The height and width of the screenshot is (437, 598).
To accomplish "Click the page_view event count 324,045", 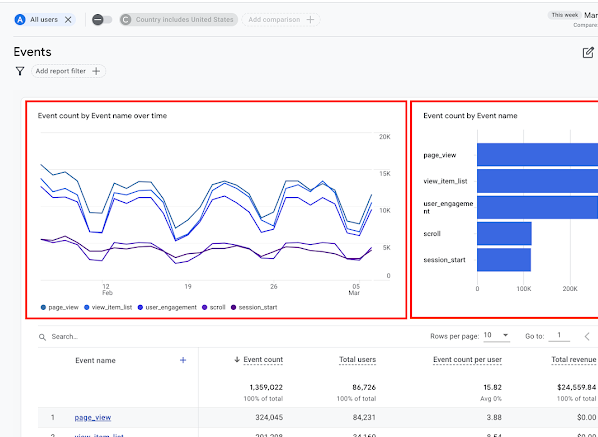I will click(x=269, y=418).
